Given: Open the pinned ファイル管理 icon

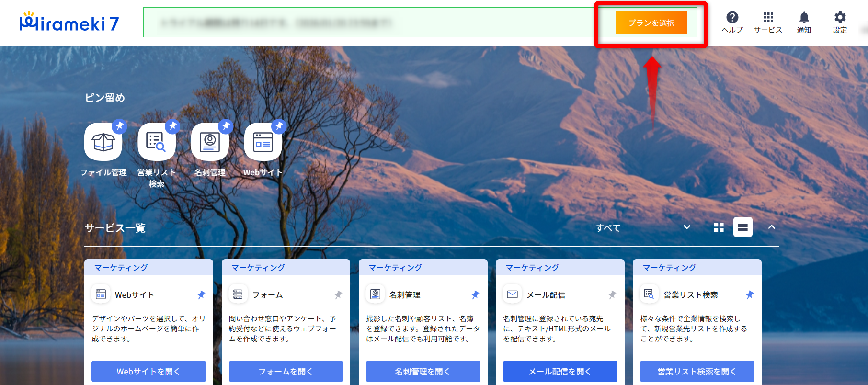Looking at the screenshot, I should point(103,142).
